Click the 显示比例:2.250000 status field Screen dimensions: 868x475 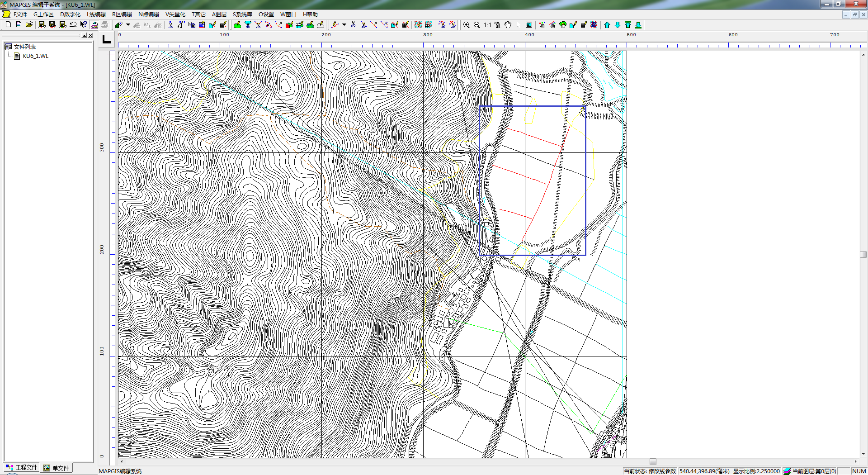(x=756, y=471)
